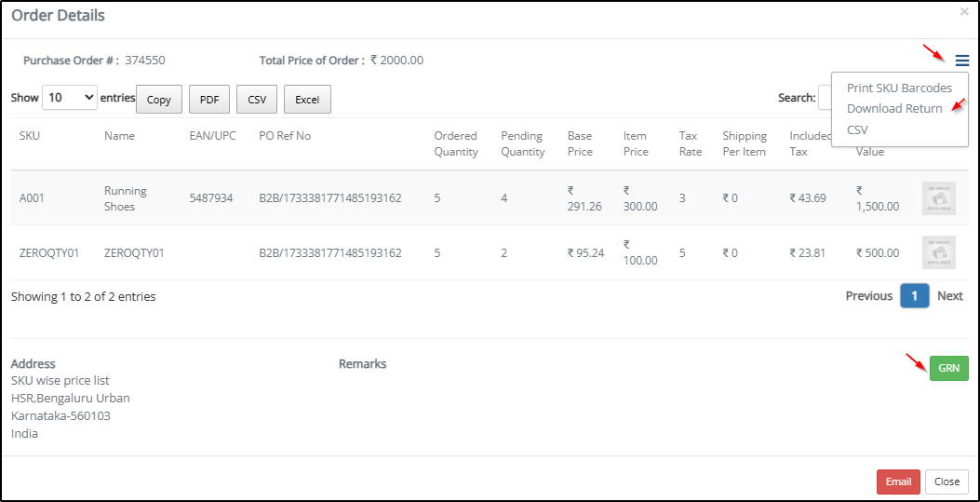The width and height of the screenshot is (980, 502).
Task: Click Running Shoes product image thumbnail
Action: click(938, 198)
